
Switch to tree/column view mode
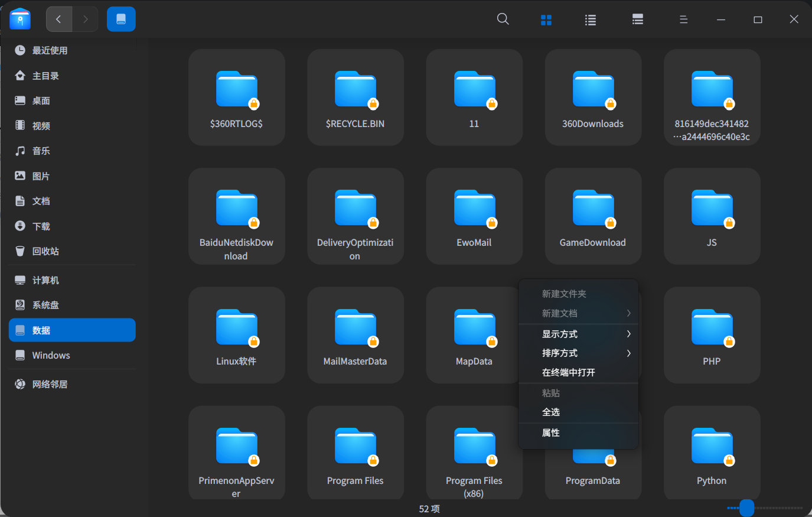click(638, 19)
